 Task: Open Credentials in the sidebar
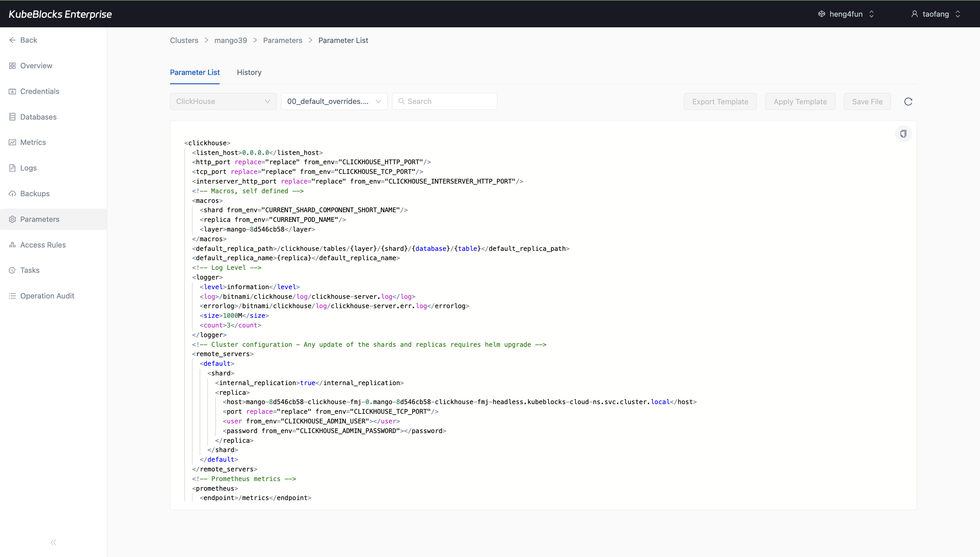[54, 91]
